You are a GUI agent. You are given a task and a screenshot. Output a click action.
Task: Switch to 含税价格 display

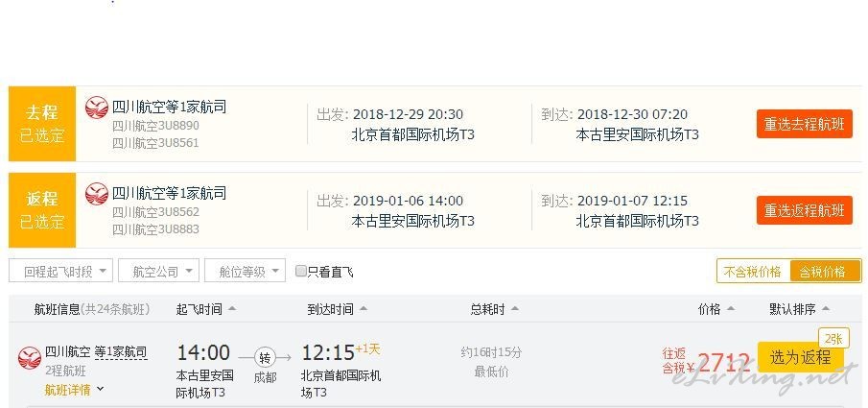[x=824, y=272]
